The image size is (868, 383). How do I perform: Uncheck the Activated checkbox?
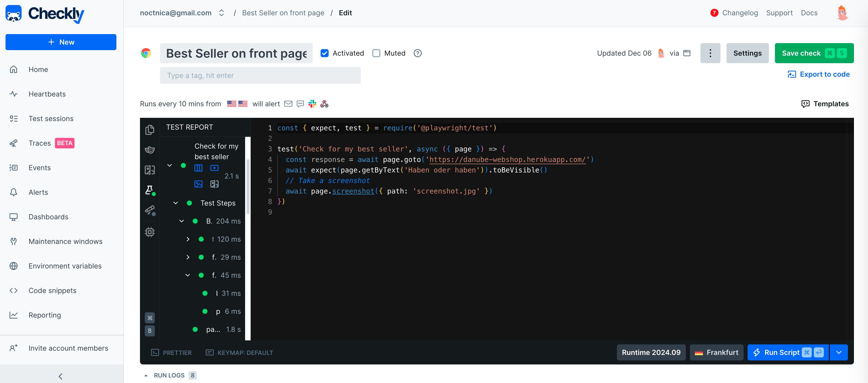tap(324, 53)
